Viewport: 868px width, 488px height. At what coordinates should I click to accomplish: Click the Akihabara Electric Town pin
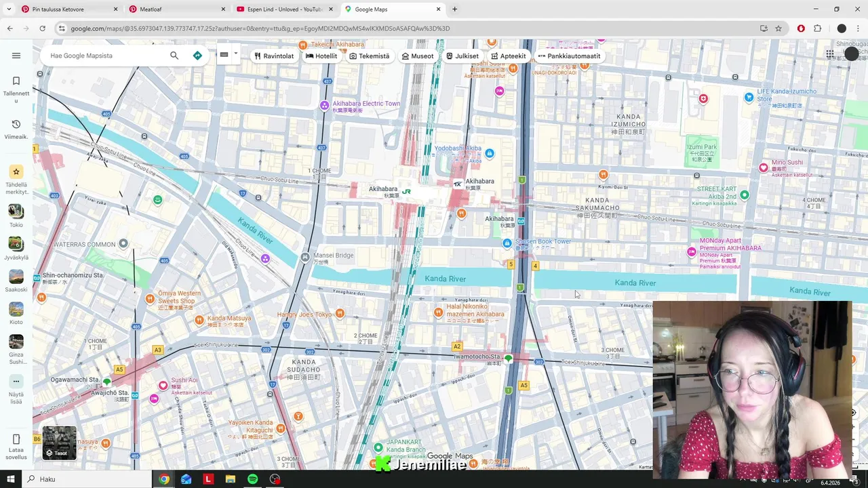point(324,105)
